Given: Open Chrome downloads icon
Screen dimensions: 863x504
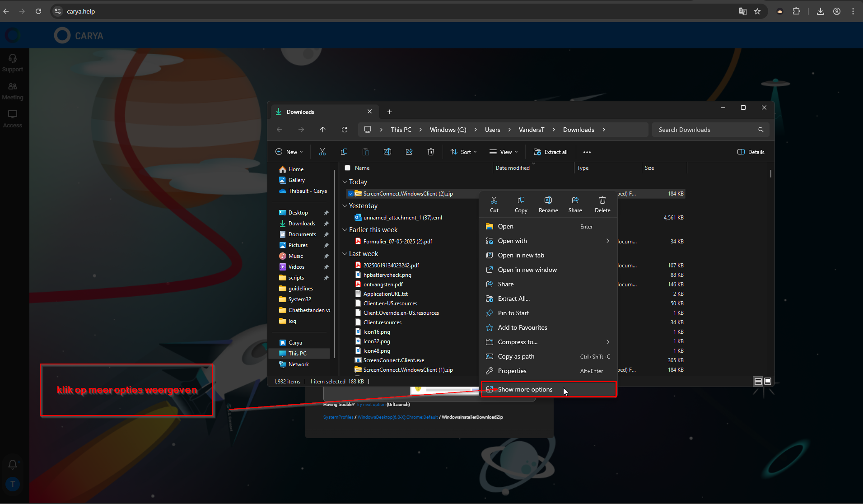Looking at the screenshot, I should tap(821, 11).
